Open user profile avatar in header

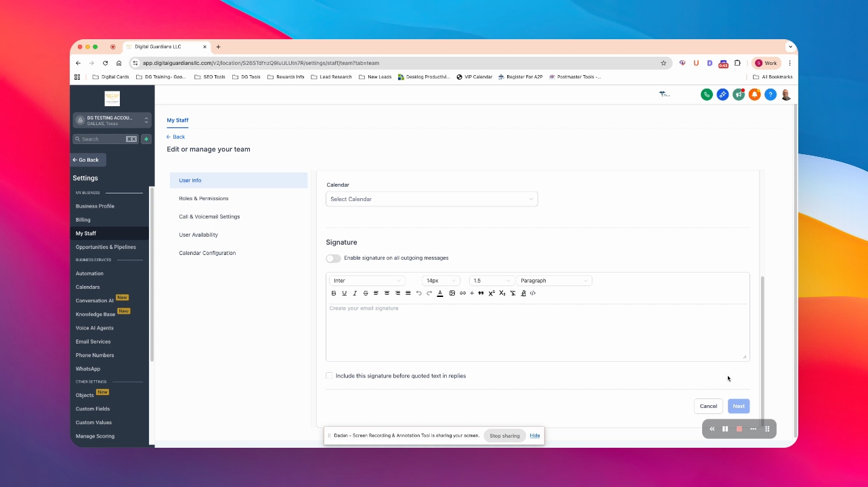pos(786,95)
